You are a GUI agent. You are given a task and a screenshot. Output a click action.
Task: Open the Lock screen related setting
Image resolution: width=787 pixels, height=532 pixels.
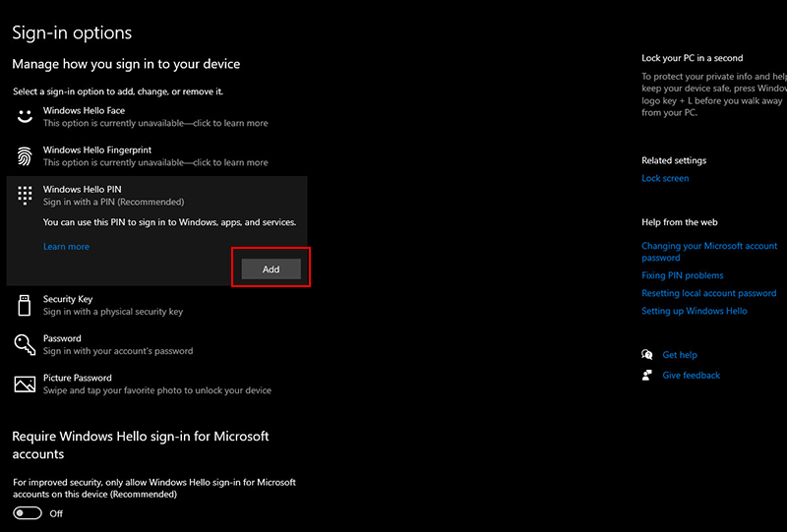click(665, 178)
